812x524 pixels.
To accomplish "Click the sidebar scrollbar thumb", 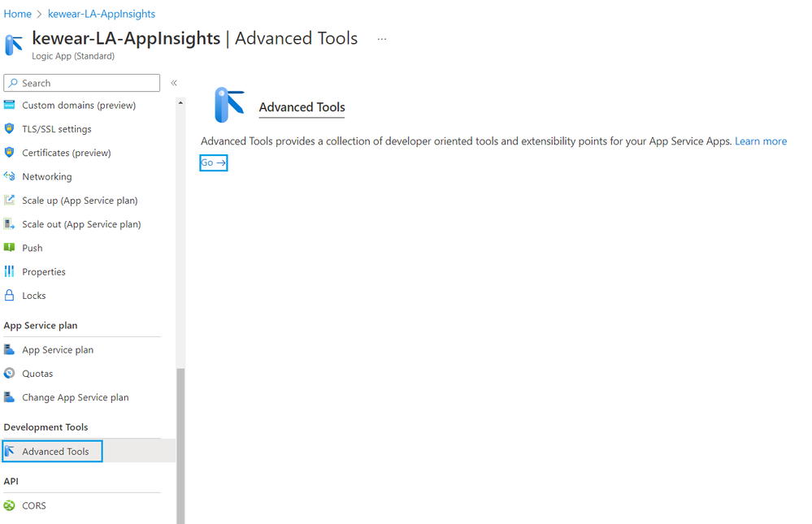I will click(180, 446).
